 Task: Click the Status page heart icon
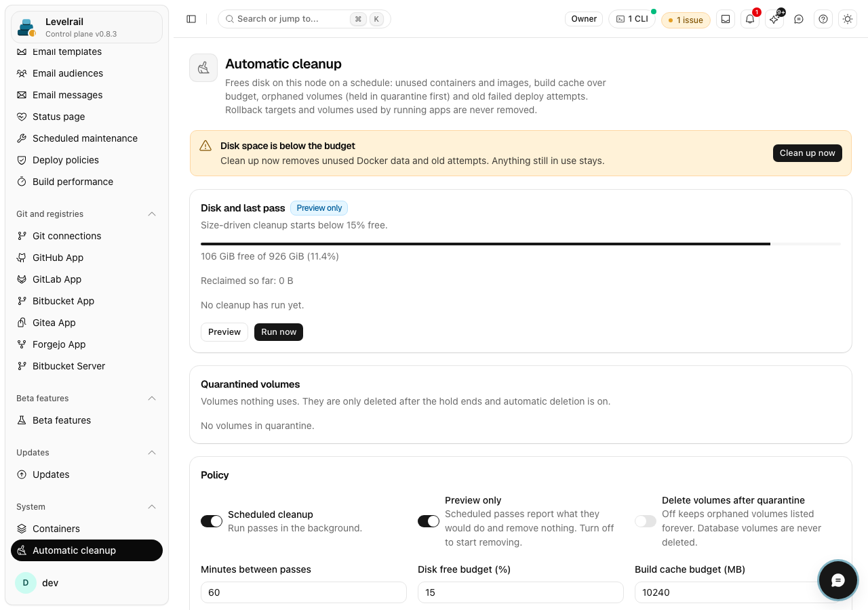[x=22, y=117]
